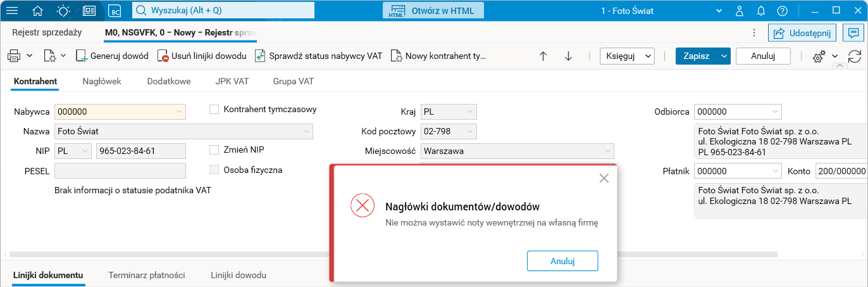This screenshot has width=868, height=287.
Task: Switch to Terminarz płatności tab
Action: pyautogui.click(x=147, y=275)
